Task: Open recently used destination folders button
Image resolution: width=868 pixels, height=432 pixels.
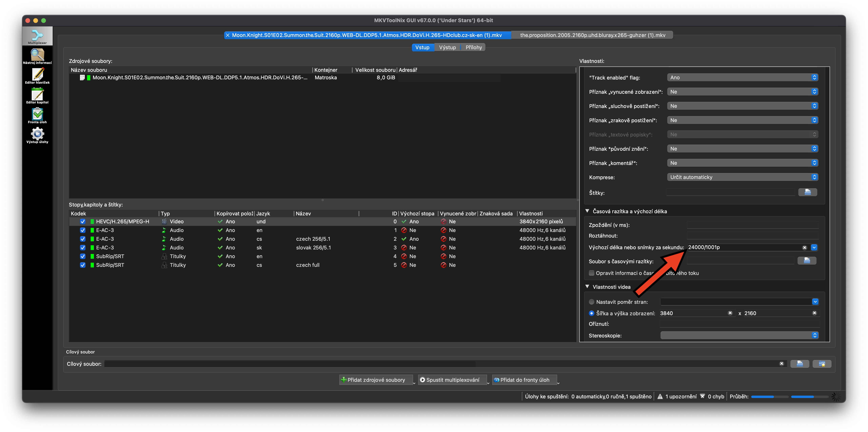Action: [822, 364]
